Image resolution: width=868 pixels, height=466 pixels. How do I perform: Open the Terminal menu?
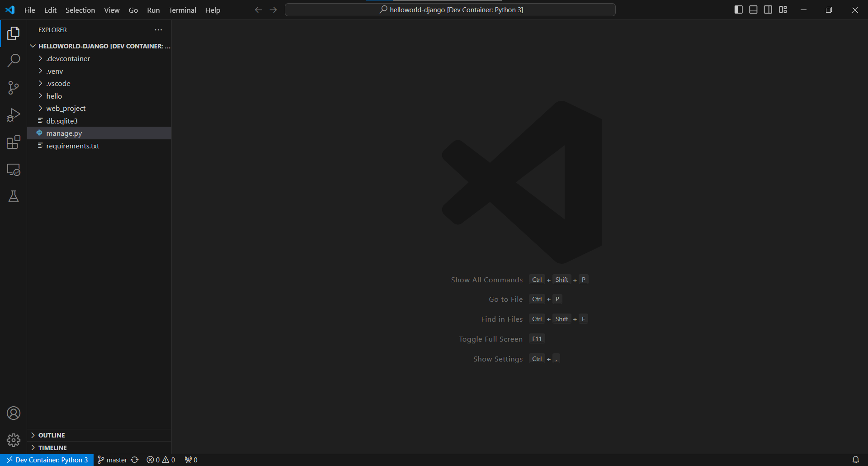point(183,10)
